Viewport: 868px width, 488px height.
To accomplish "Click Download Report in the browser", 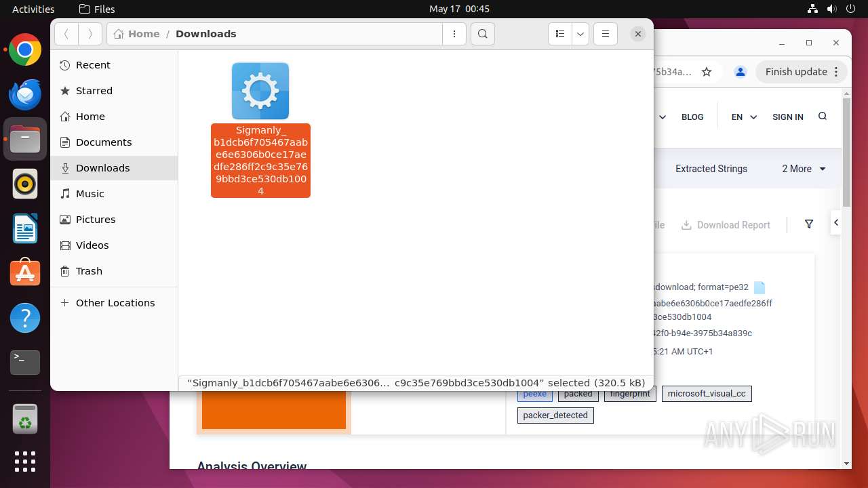I will [x=726, y=225].
